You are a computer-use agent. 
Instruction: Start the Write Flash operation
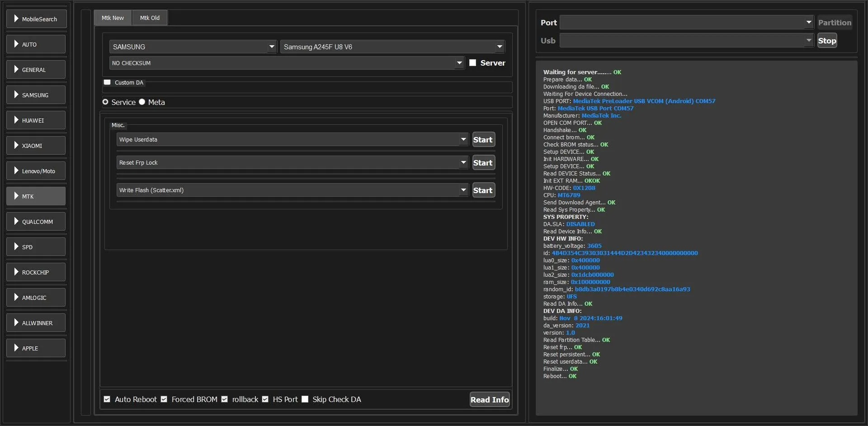(x=483, y=190)
